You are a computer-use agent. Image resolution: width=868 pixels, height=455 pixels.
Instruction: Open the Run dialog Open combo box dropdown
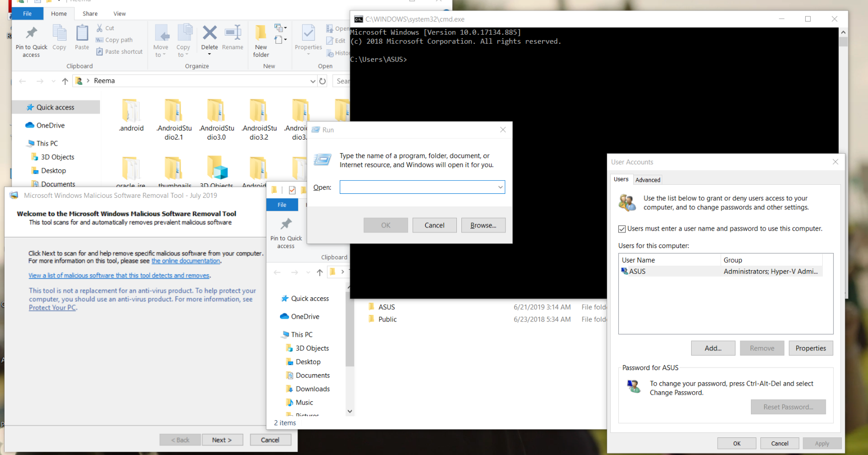(500, 187)
